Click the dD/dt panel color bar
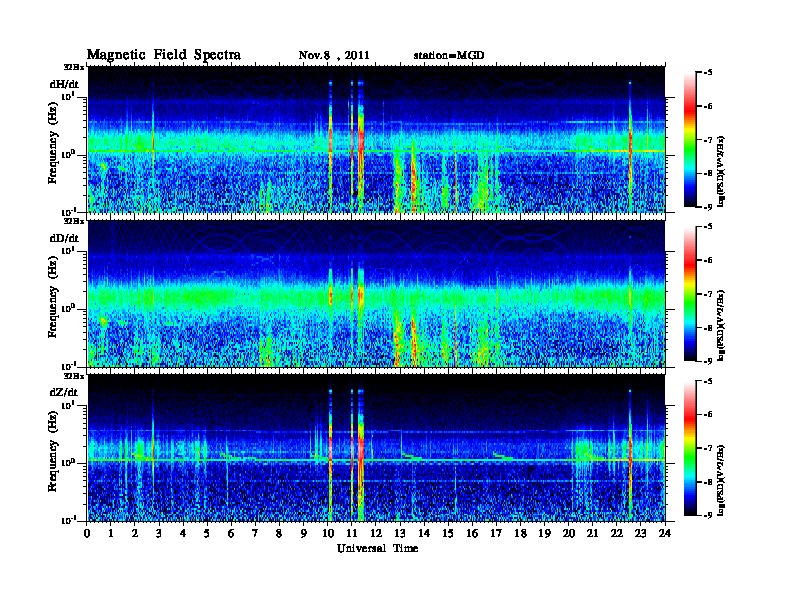792x612 pixels. pyautogui.click(x=689, y=294)
